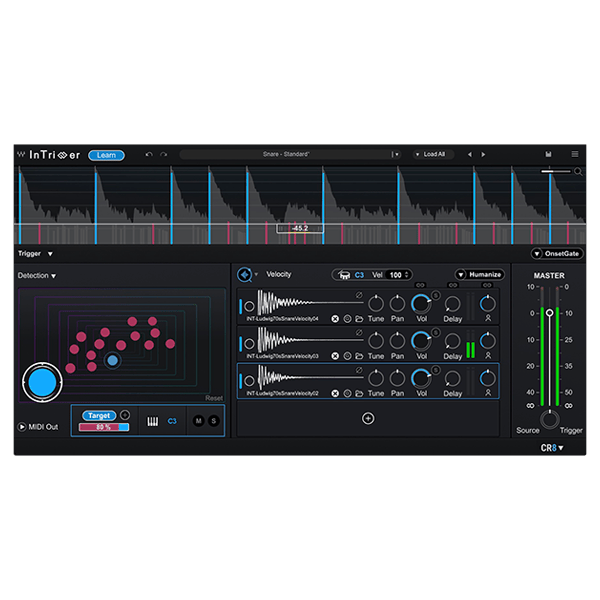Click the Vol knob on Velocity04 row
The height and width of the screenshot is (600, 600).
(x=421, y=304)
